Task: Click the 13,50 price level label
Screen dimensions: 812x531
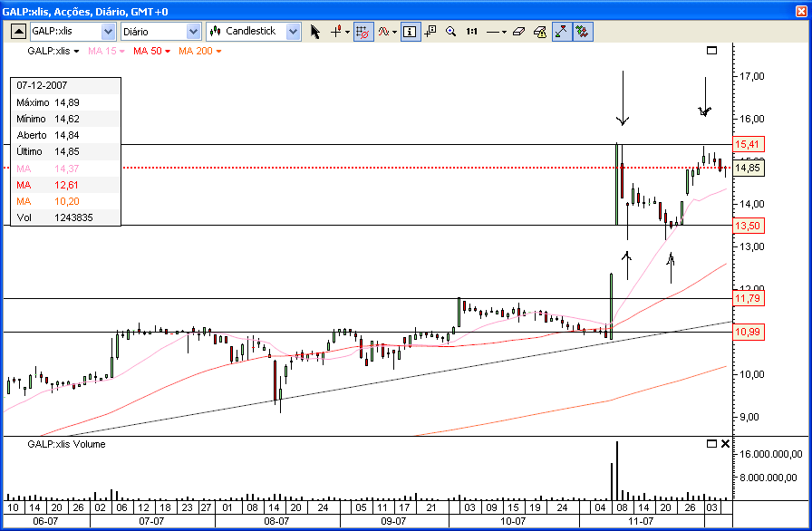Action: tap(749, 225)
